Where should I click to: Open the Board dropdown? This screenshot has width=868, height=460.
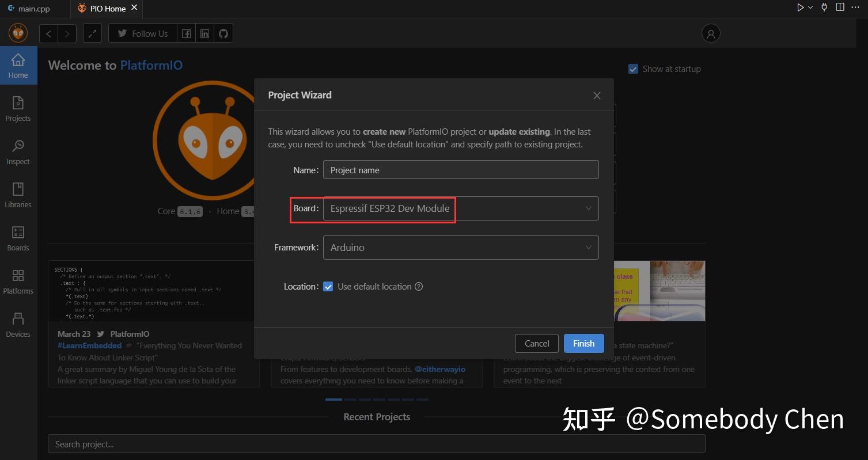[x=461, y=208]
